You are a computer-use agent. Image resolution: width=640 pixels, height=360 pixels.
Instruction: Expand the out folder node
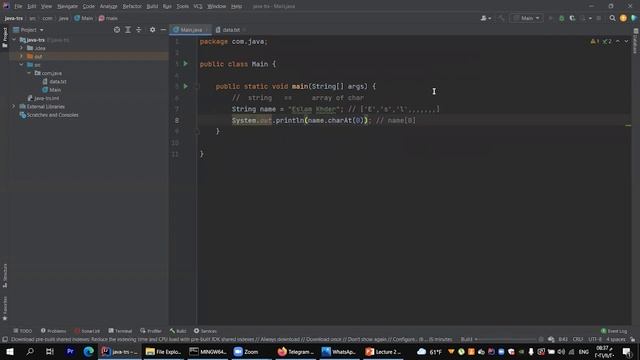pyautogui.click(x=22, y=56)
